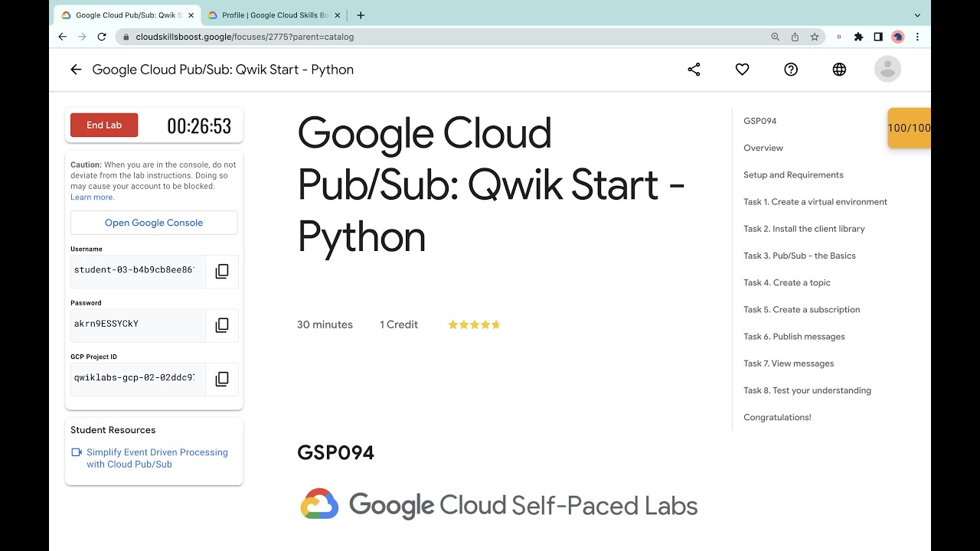Share this page from address bar

(795, 37)
